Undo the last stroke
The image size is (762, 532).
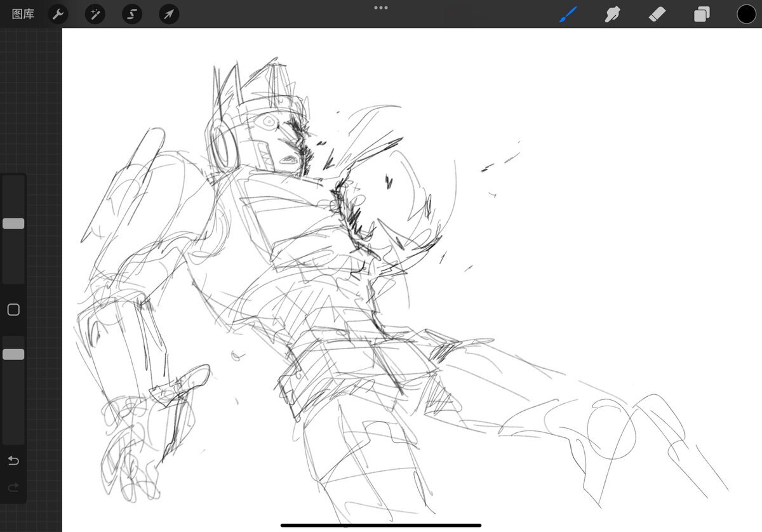coord(13,460)
